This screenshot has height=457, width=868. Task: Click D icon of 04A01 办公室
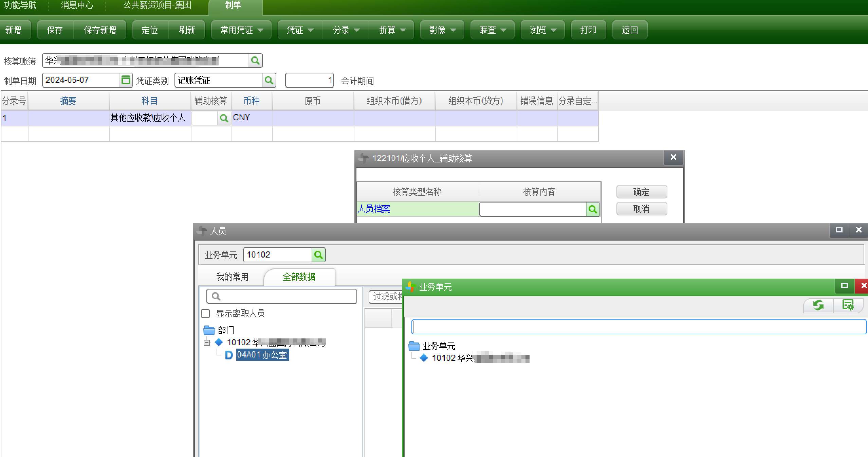229,355
